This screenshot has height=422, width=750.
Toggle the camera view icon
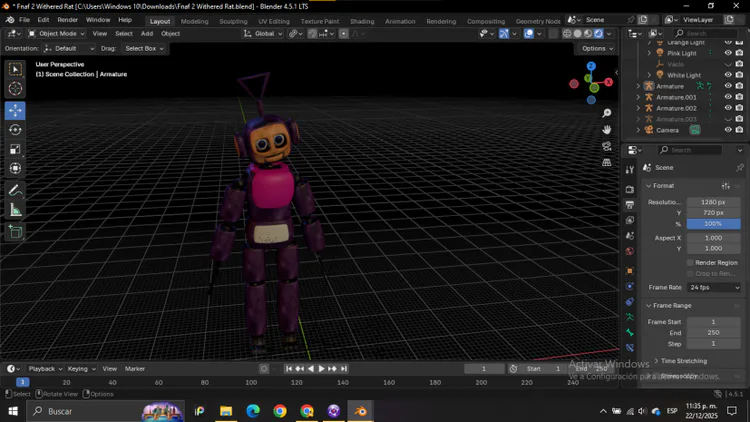[x=607, y=146]
